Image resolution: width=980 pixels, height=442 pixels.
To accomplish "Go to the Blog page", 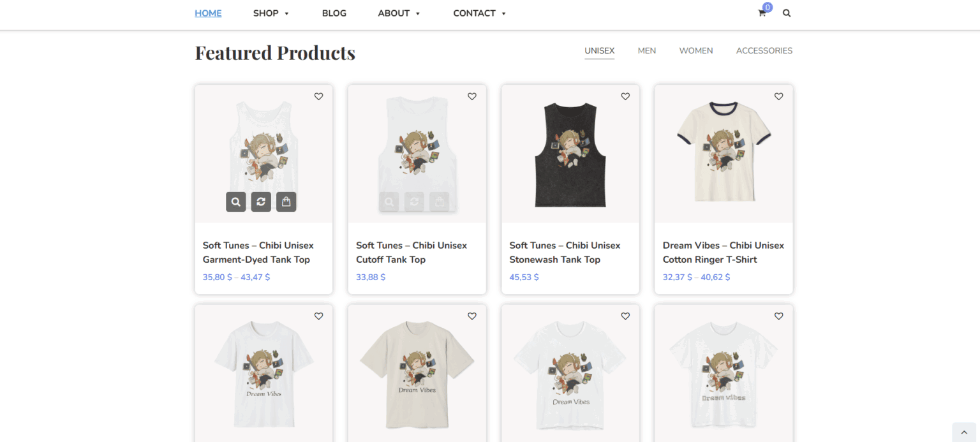I will (334, 13).
